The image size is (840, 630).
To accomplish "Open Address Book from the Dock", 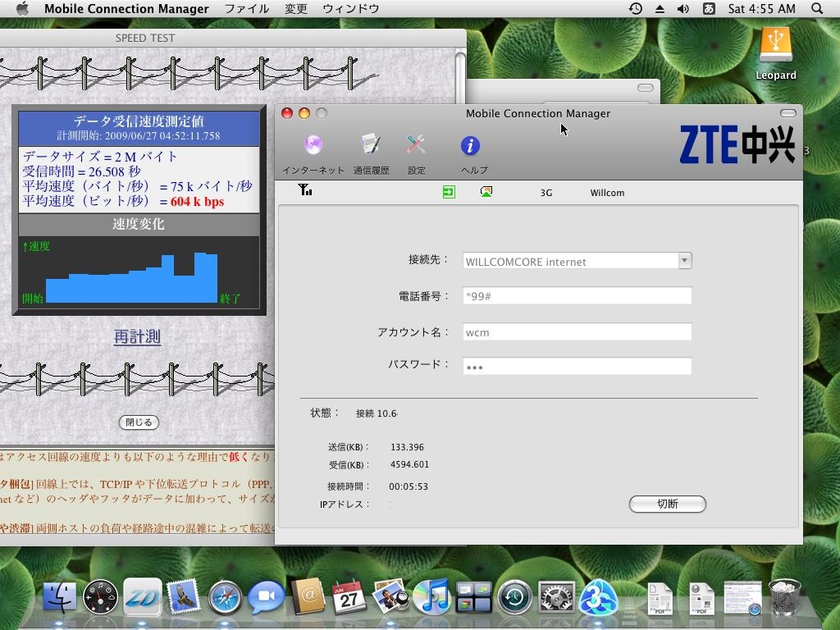I will pyautogui.click(x=308, y=597).
